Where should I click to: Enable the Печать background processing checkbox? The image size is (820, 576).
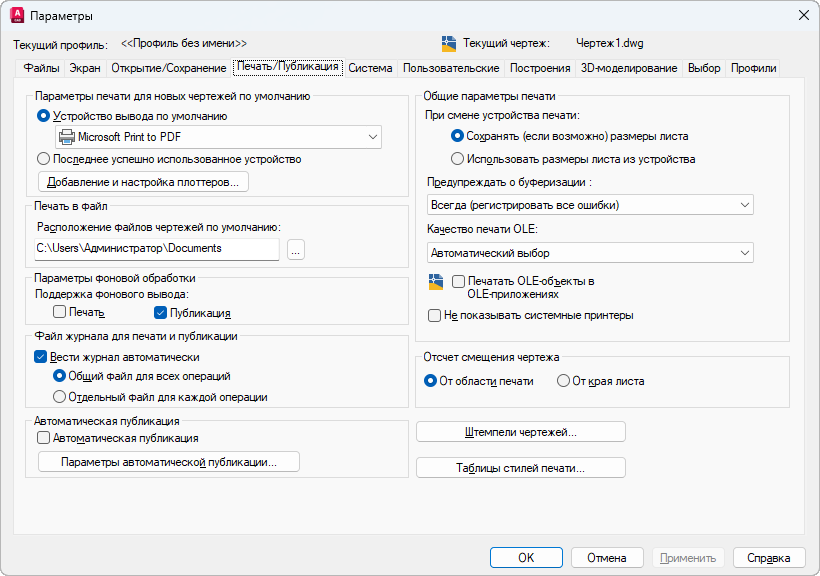(x=60, y=313)
